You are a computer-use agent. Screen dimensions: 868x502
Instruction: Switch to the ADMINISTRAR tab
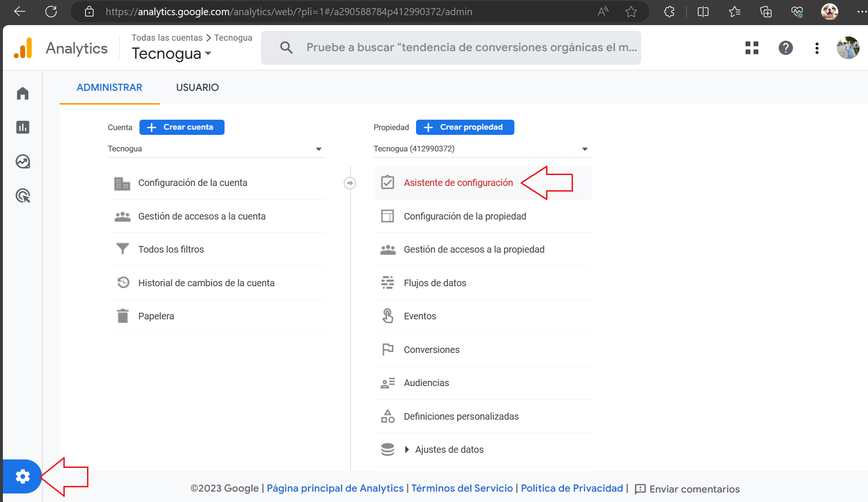click(109, 88)
